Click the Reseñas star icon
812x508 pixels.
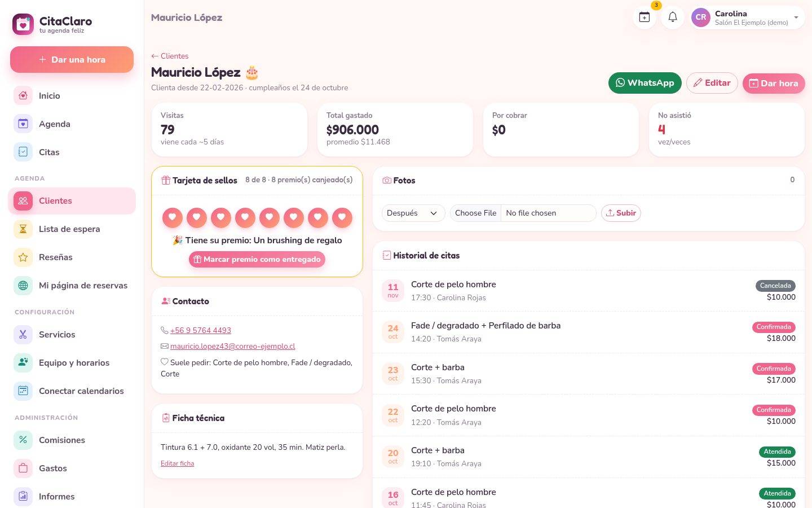[x=23, y=257]
